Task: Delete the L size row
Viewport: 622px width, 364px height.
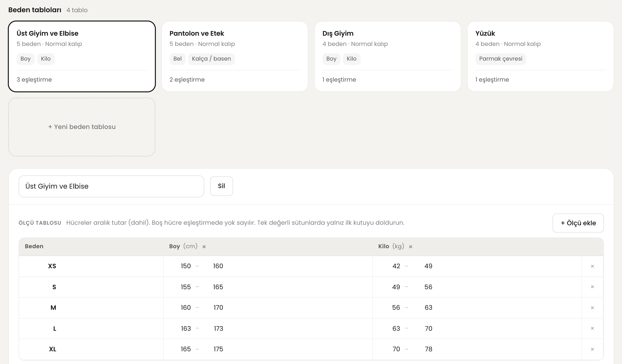Action: coord(592,328)
